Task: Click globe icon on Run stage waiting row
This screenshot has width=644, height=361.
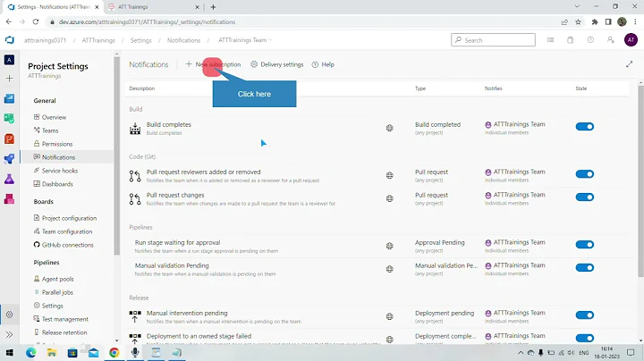Action: 389,246
